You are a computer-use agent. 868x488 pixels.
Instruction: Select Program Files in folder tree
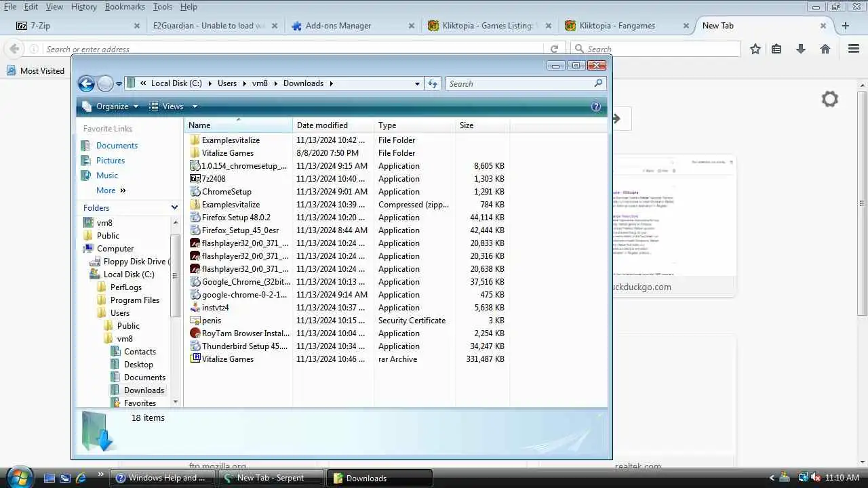coord(135,300)
